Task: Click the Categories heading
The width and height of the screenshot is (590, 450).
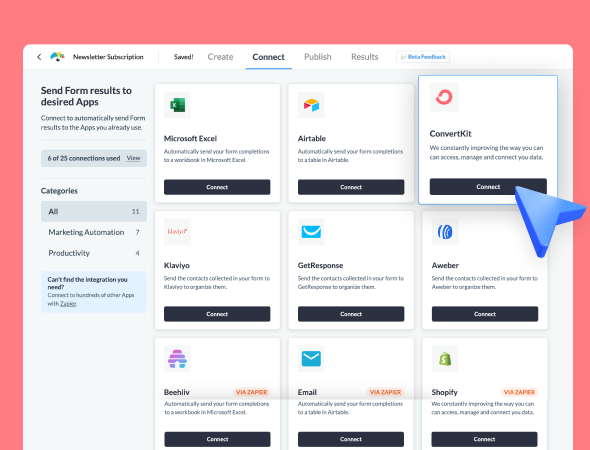Action: pyautogui.click(x=59, y=191)
